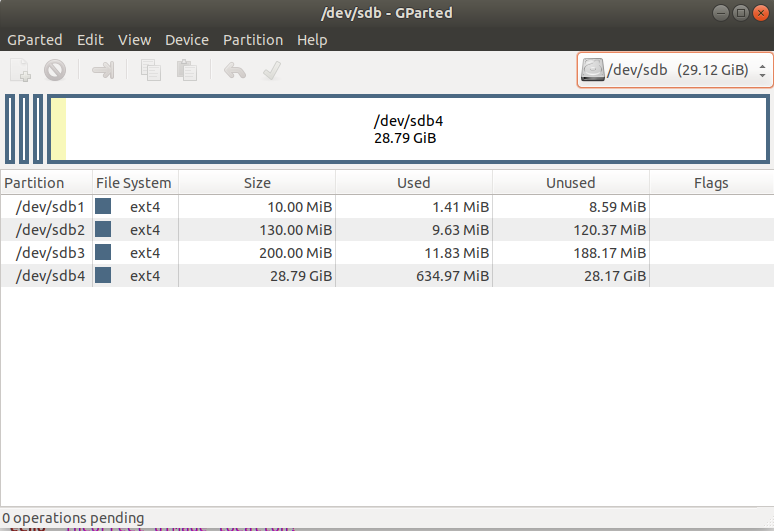Click the ext4 color swatch for /dev/sdb4
This screenshot has height=531, width=774.
[103, 275]
